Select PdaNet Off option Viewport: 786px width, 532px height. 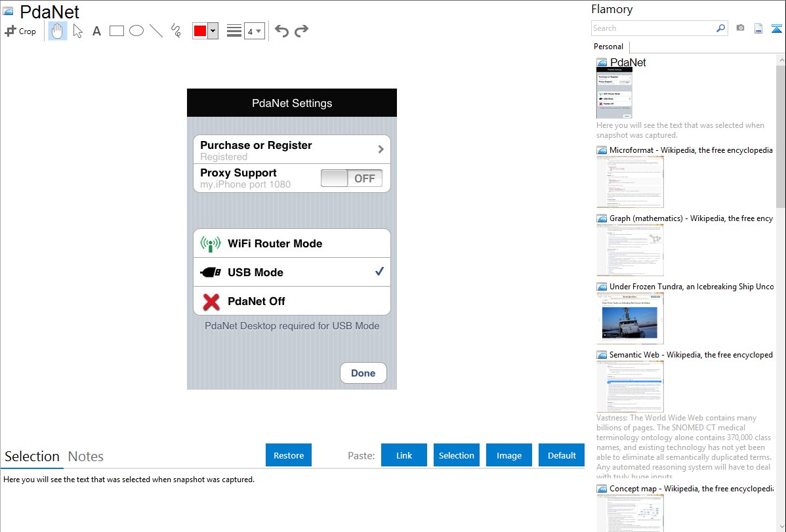click(292, 301)
